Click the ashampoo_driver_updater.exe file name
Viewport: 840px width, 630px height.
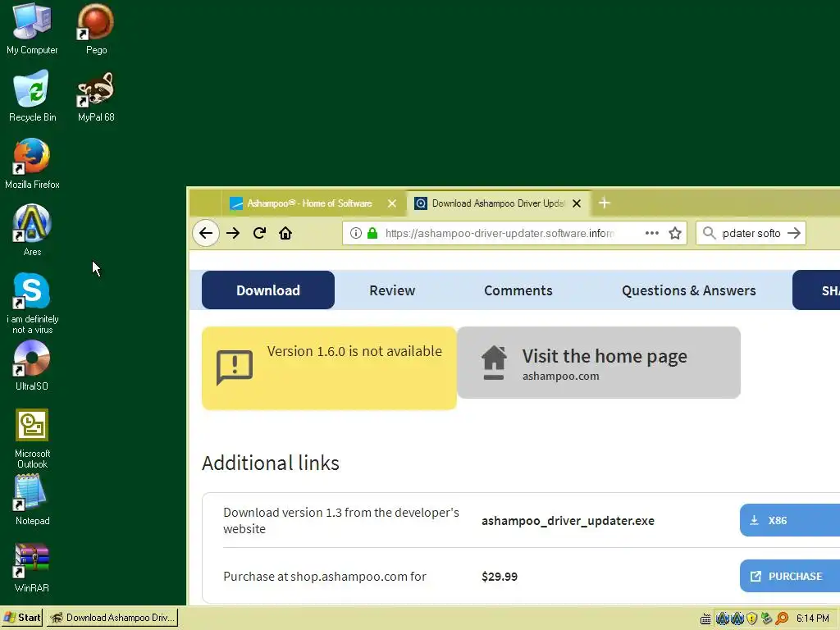[x=568, y=521]
